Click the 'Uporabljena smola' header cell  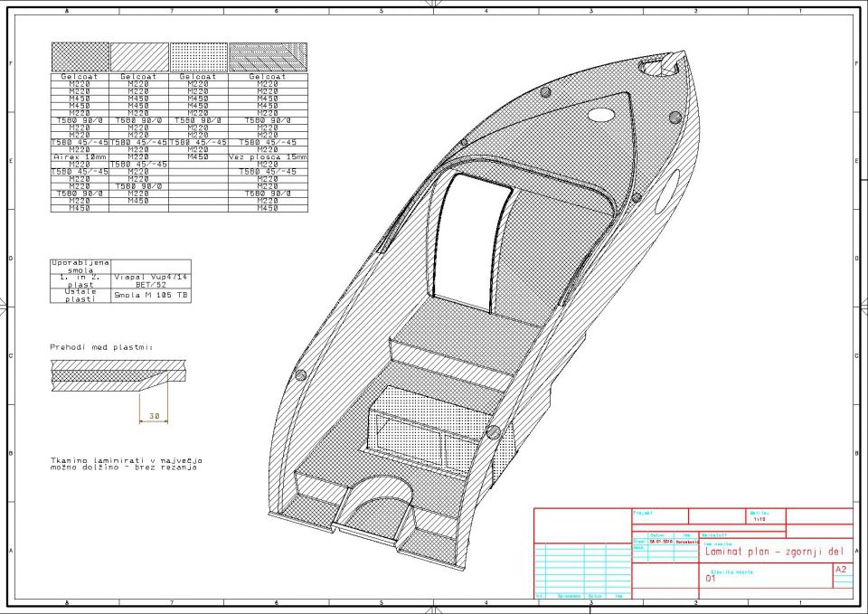coord(80,266)
